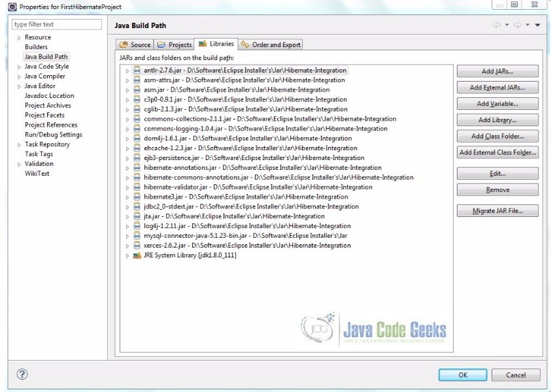Screen dimensions: 555x392
Task: Expand the Java Compiler category
Action: point(19,77)
